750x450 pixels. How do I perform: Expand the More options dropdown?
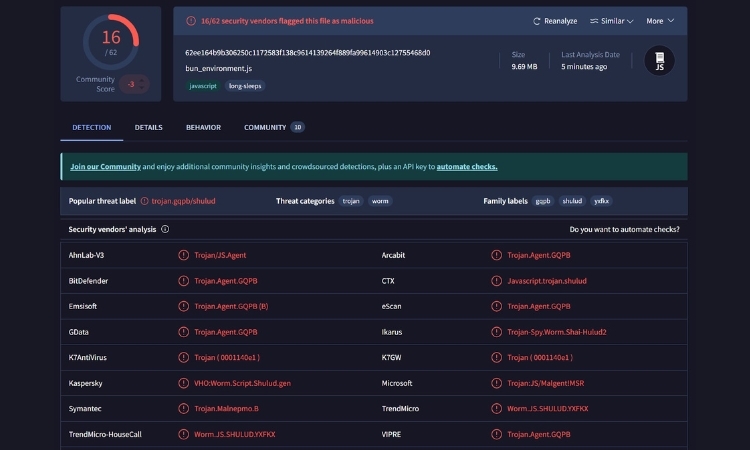(660, 21)
